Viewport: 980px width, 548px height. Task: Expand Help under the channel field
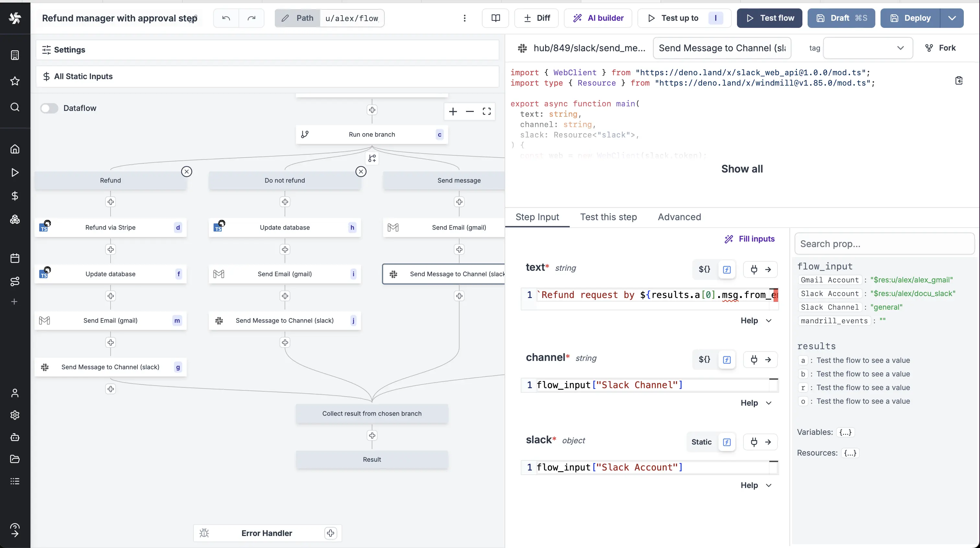pos(755,403)
